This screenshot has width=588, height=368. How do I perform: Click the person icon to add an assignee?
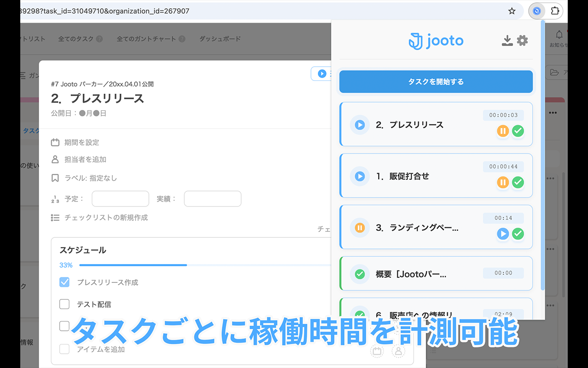pyautogui.click(x=55, y=159)
